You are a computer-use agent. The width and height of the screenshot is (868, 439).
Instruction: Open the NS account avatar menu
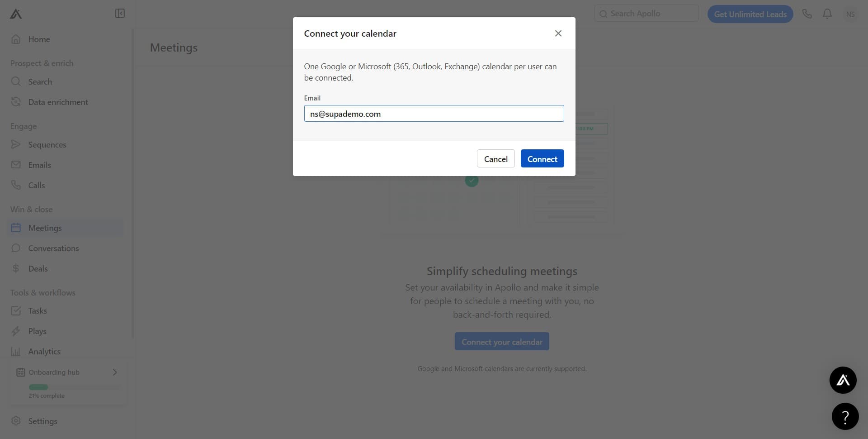(850, 14)
